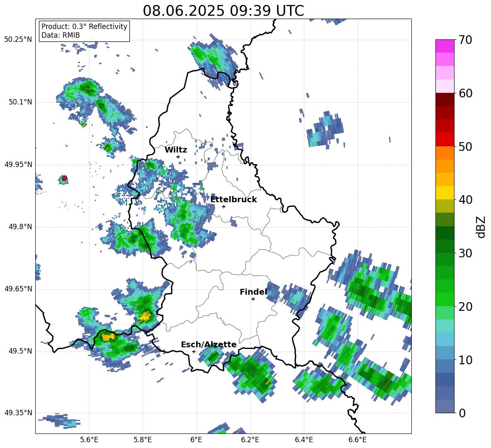
Task: Click 'Product: 0.3° Reflectivity' label
Action: pyautogui.click(x=84, y=26)
